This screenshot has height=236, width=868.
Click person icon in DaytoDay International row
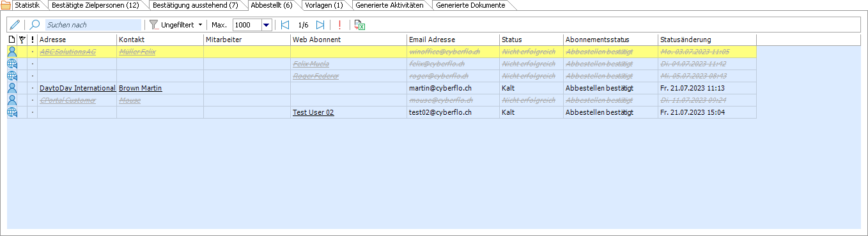12,88
